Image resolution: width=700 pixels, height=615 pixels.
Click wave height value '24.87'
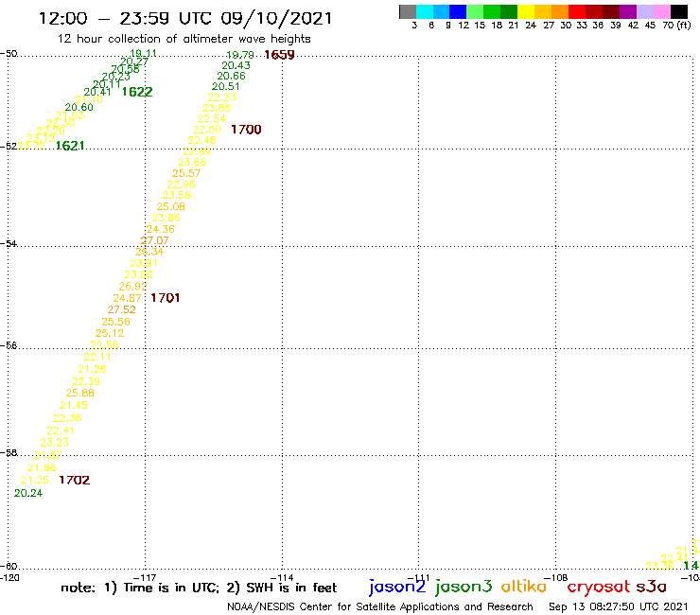128,298
